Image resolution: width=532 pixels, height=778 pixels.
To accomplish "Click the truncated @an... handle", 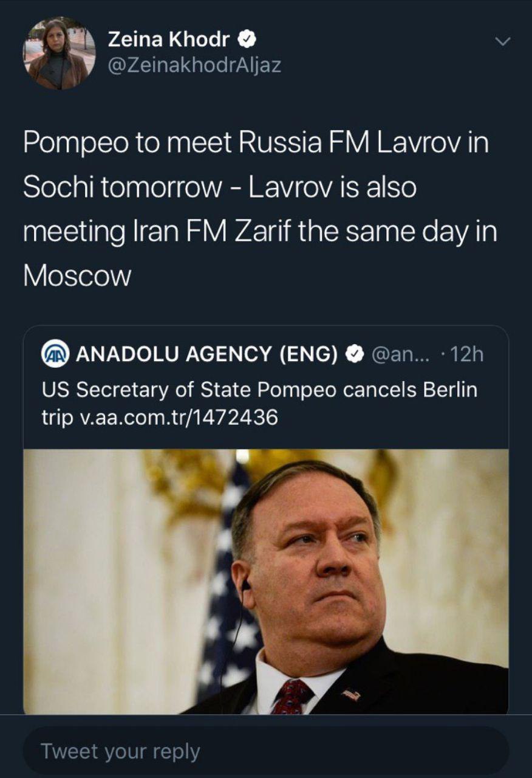I will click(400, 354).
